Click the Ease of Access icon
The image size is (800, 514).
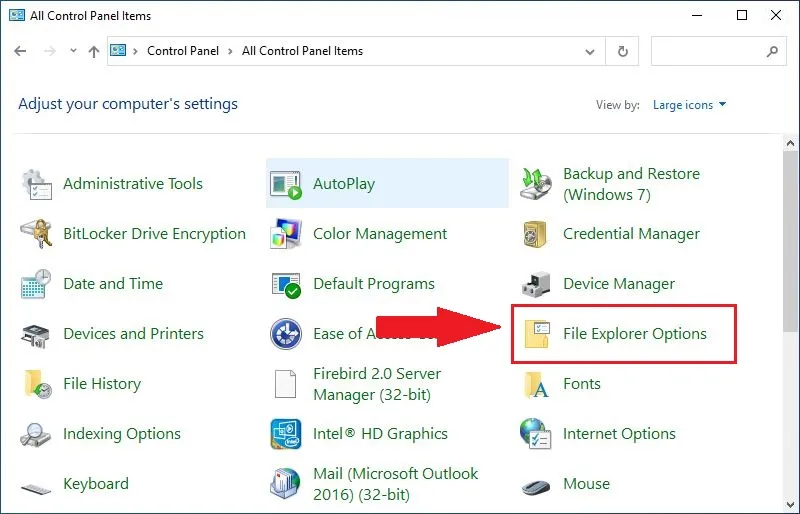pos(286,334)
